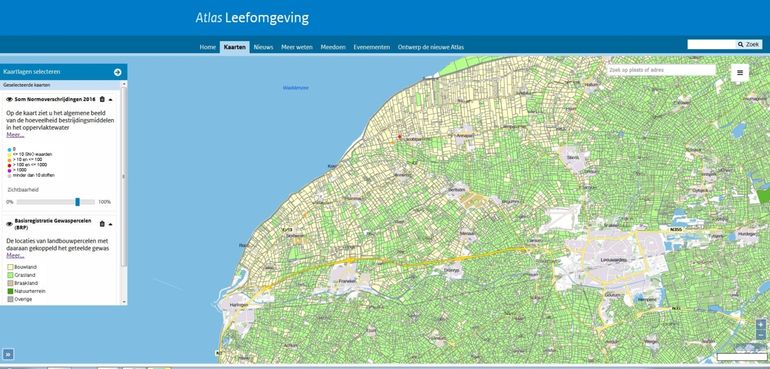Click the 'minder dan 10 stoffen' legend entry

click(x=31, y=175)
